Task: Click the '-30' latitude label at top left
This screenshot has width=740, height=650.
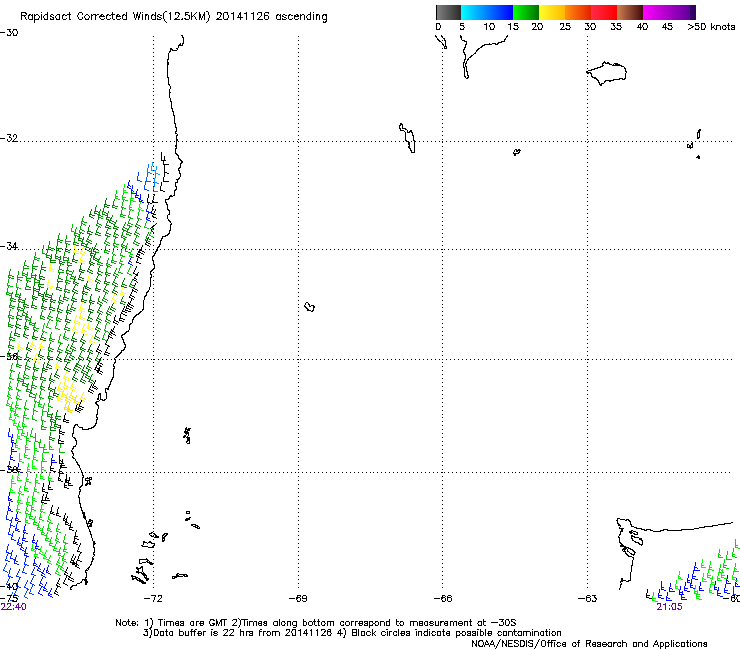Action: coord(9,33)
